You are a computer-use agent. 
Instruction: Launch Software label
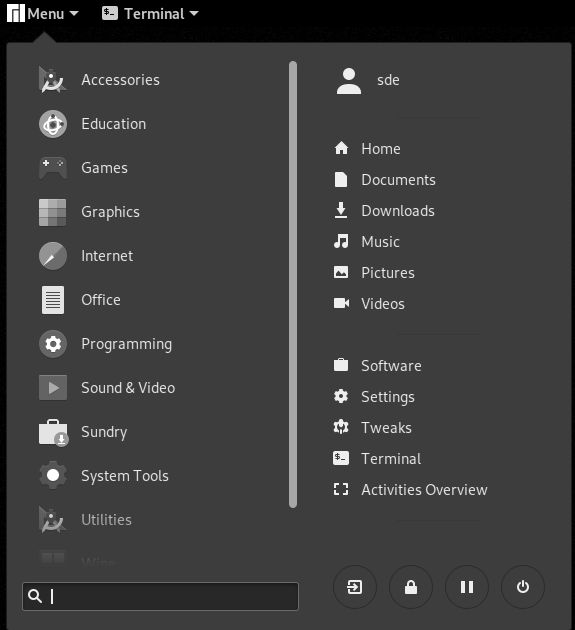391,366
